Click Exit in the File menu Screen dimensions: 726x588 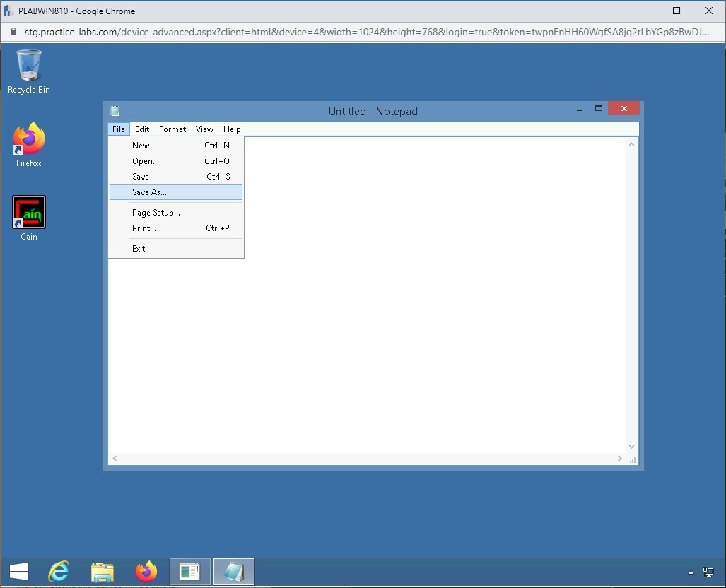pos(139,249)
